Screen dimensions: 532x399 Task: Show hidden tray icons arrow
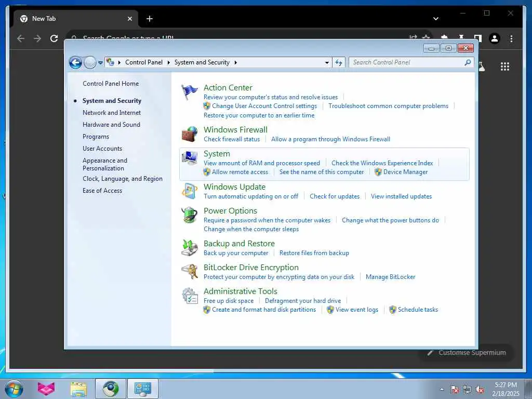[442, 390]
